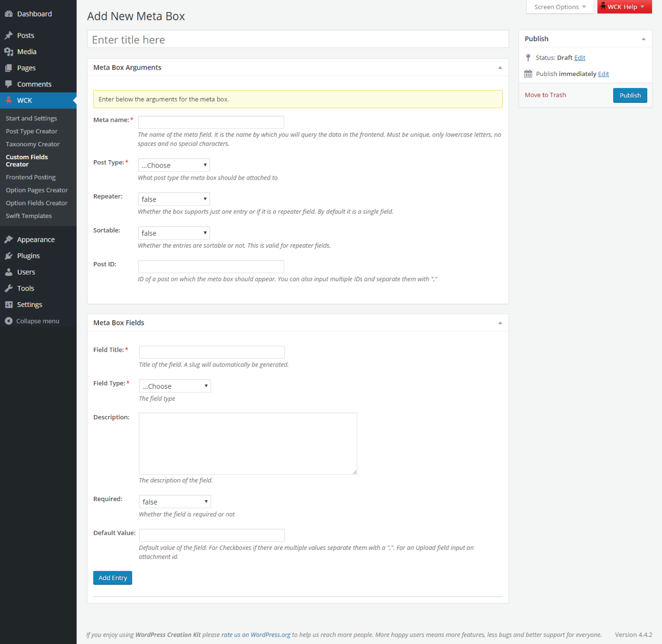Click the Posts pushpin icon
This screenshot has width=662, height=644.
click(9, 35)
